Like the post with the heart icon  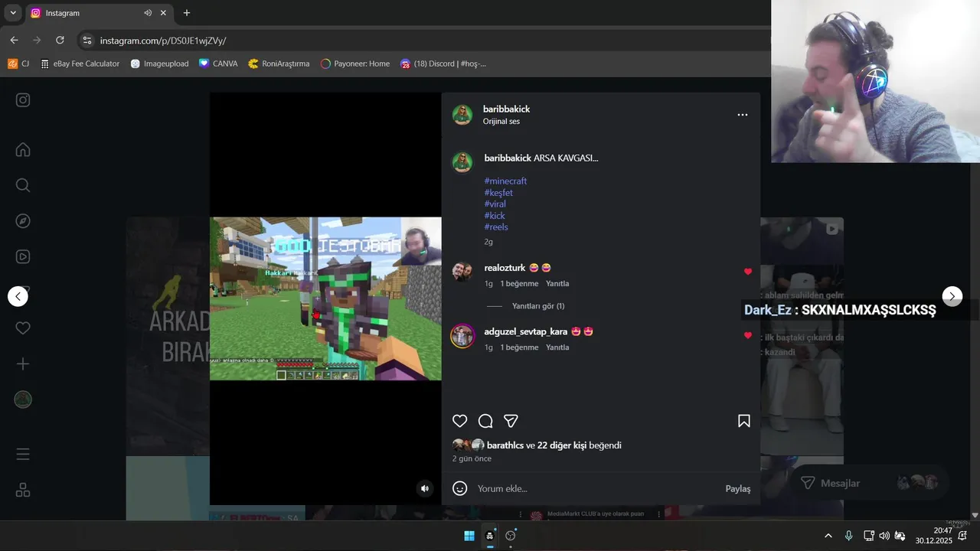[x=459, y=421]
